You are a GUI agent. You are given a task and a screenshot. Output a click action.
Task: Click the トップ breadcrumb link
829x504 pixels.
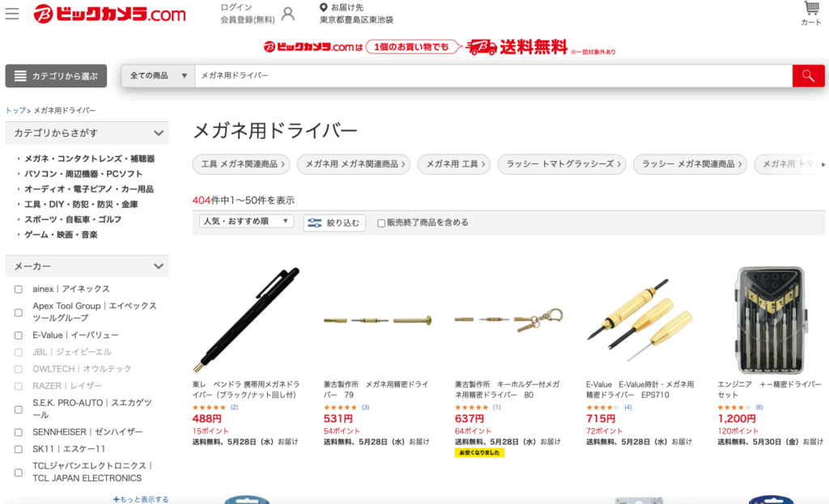(x=15, y=110)
